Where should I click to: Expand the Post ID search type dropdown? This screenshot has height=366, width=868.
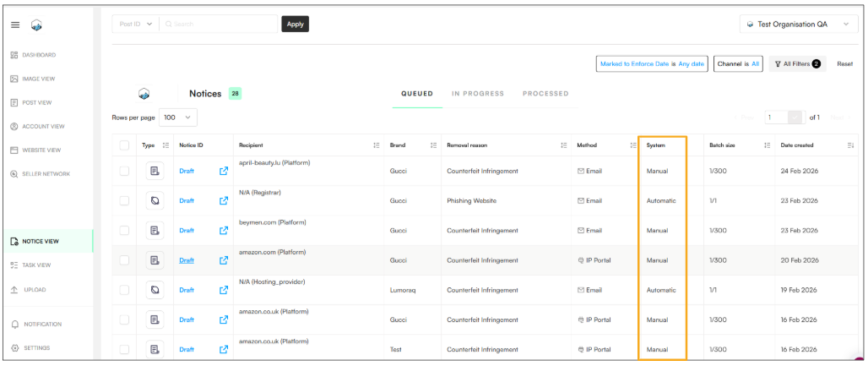point(136,24)
